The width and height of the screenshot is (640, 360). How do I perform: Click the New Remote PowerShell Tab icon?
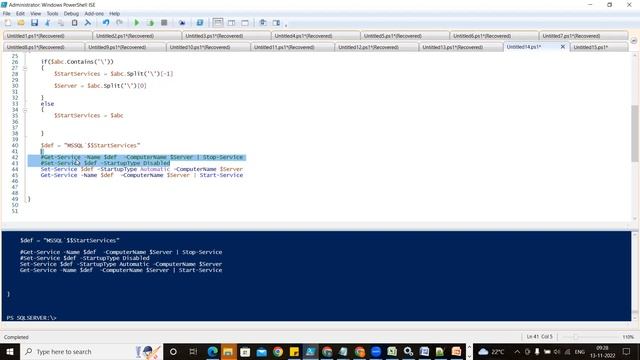[182, 23]
